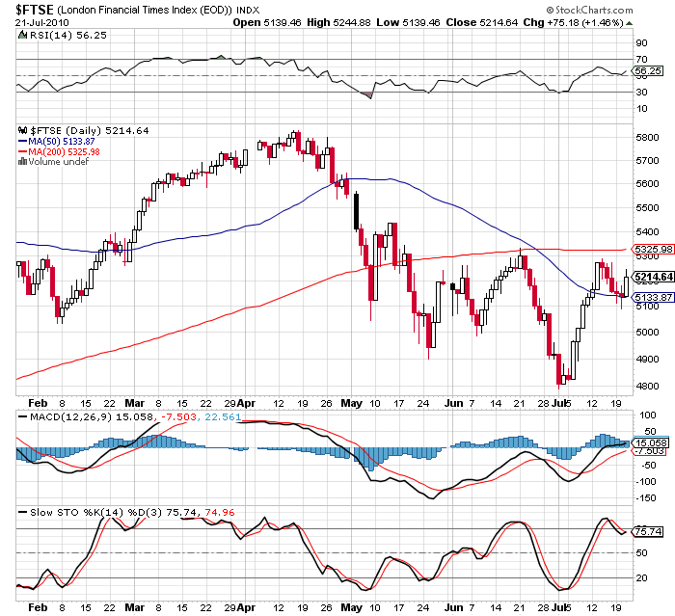Click the 5000 price axis label
This screenshot has height=616, width=675.
point(647,333)
